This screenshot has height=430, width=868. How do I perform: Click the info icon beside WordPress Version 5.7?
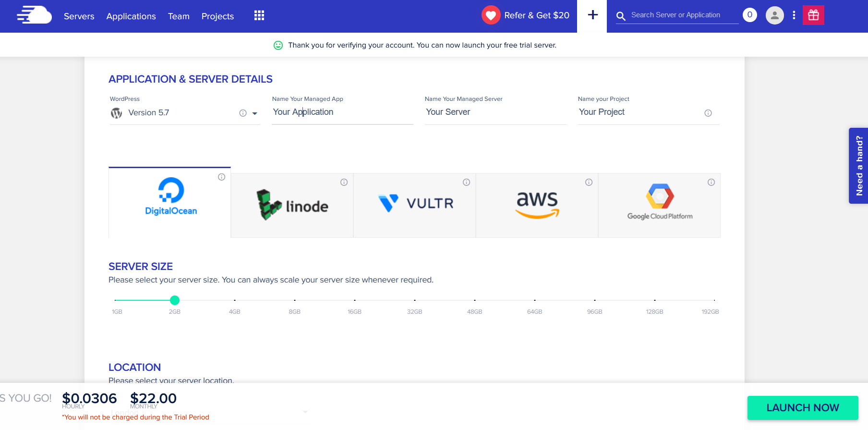click(242, 112)
